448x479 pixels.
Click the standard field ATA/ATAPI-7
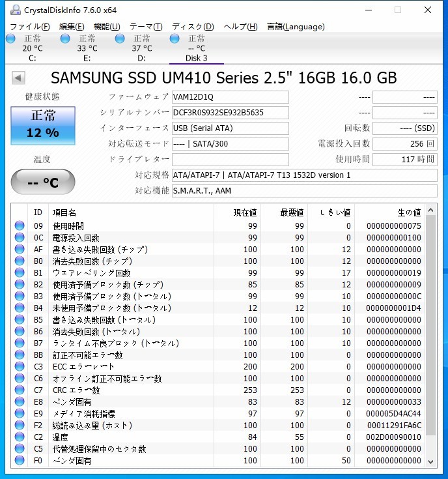click(305, 175)
